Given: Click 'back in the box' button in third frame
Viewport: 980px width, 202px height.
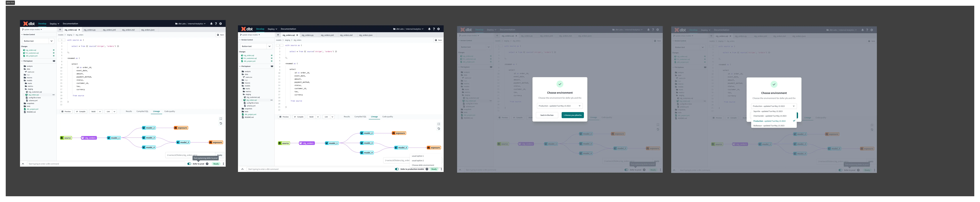Looking at the screenshot, I should [547, 115].
